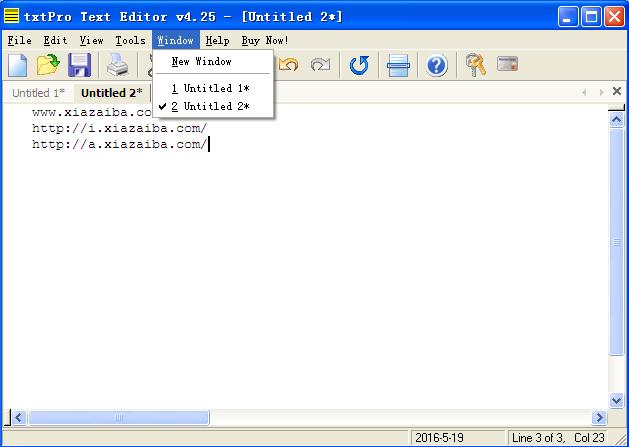
Task: Click the Redo arrow icon
Action: [x=321, y=65]
